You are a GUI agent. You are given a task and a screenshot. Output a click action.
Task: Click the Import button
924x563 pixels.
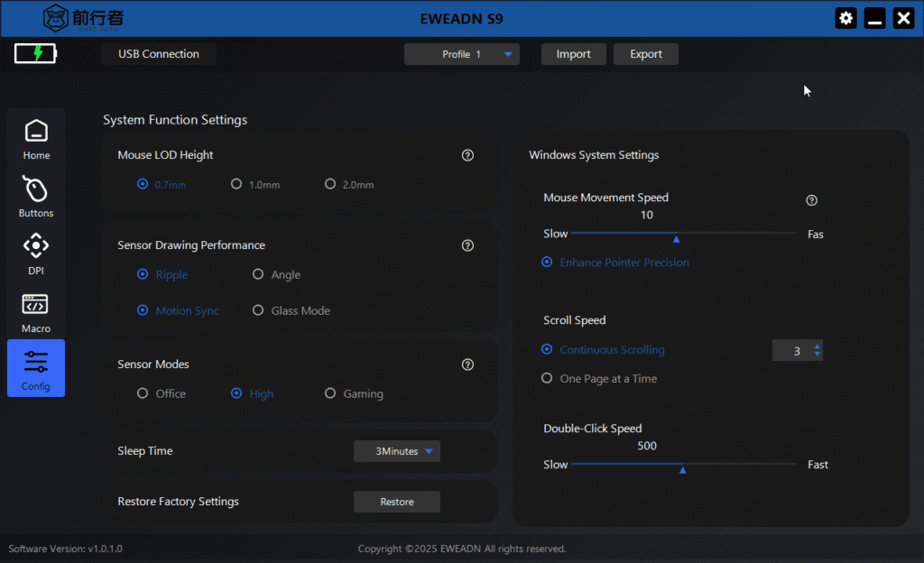573,54
